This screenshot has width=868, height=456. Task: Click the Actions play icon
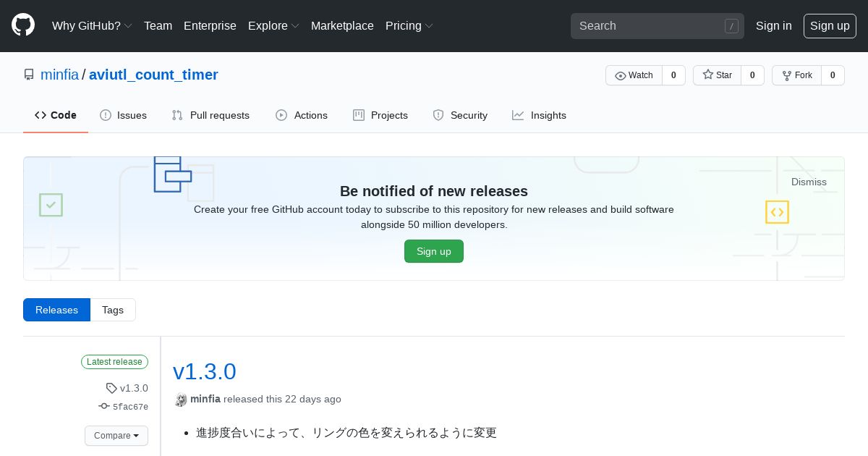(x=281, y=115)
